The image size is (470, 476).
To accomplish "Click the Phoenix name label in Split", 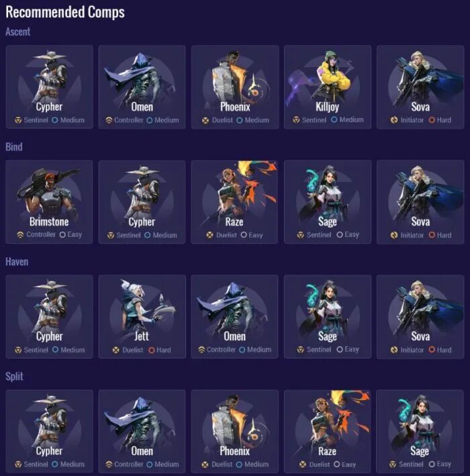I will pyautogui.click(x=235, y=451).
